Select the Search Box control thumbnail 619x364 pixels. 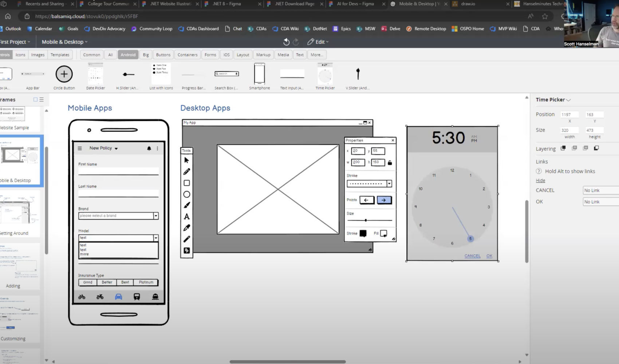tap(226, 74)
